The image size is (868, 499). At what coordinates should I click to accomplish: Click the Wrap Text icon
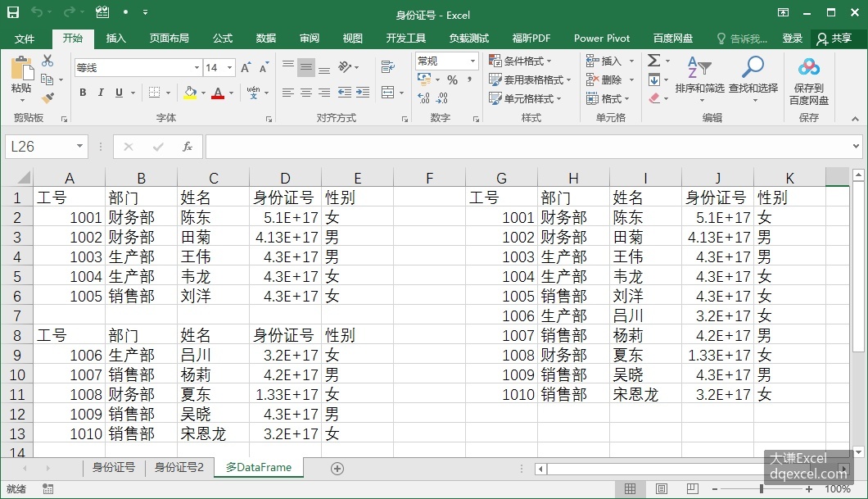tap(388, 67)
